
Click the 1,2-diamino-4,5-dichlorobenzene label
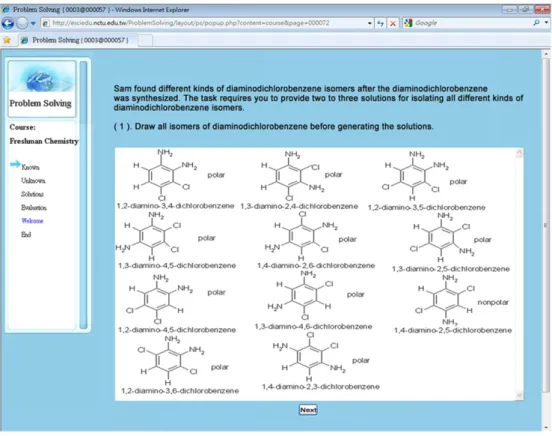pyautogui.click(x=177, y=330)
